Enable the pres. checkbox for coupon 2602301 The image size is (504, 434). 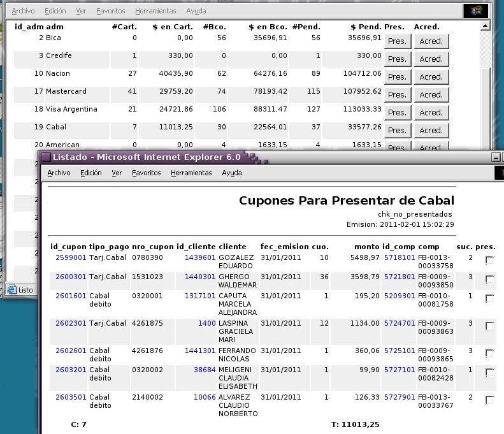tap(489, 325)
